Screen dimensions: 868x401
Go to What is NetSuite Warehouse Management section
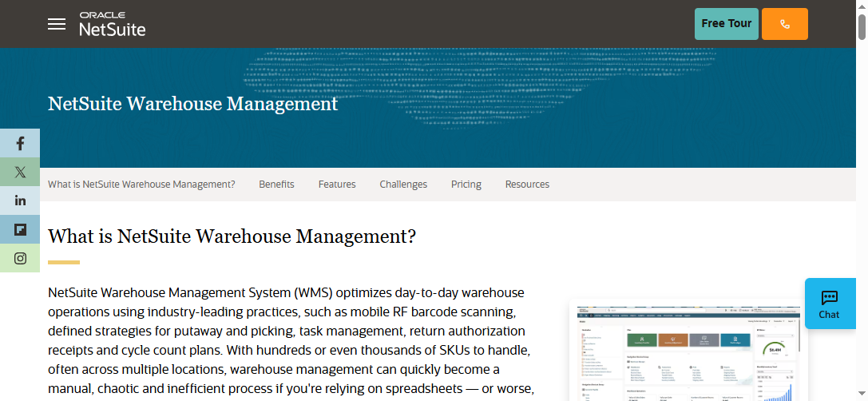click(x=141, y=184)
